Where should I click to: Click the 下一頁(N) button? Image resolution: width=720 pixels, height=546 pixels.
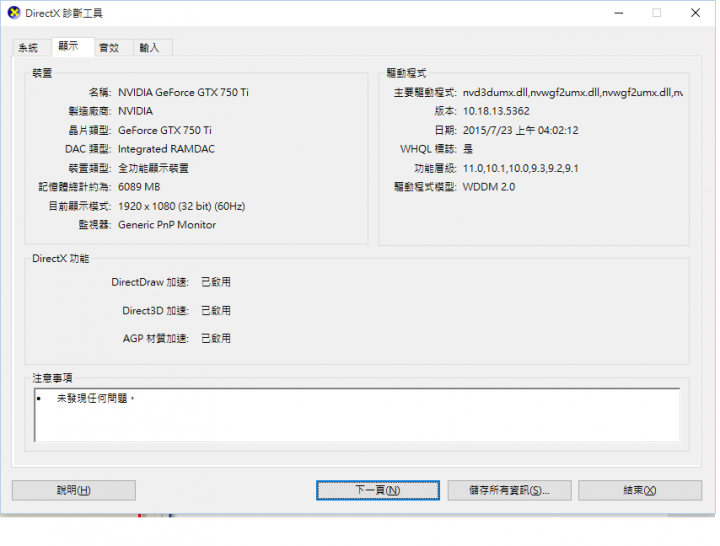(378, 490)
